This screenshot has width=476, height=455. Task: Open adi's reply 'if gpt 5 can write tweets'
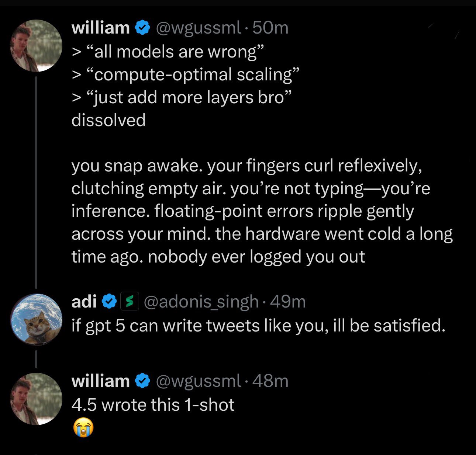point(258,326)
